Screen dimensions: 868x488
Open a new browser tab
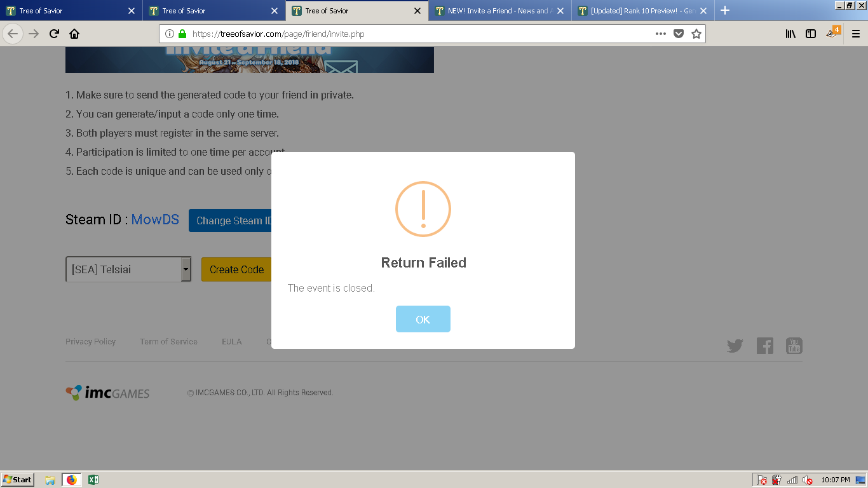(x=725, y=10)
